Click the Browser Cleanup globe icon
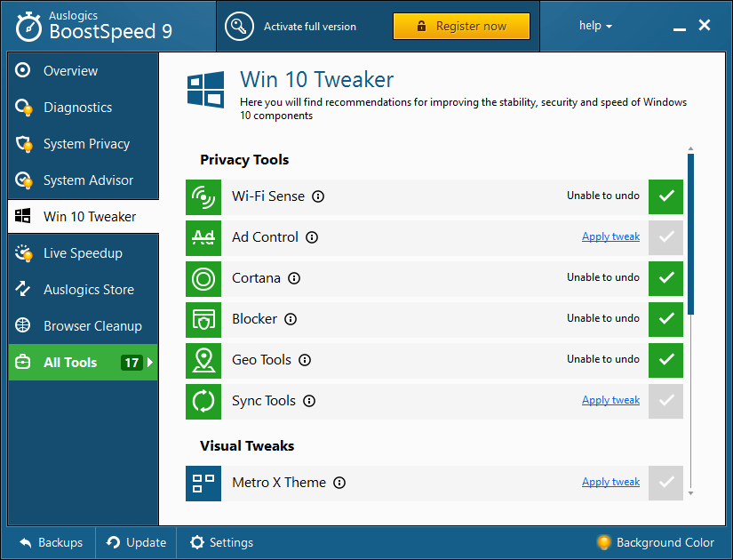Image resolution: width=733 pixels, height=560 pixels. click(x=22, y=325)
